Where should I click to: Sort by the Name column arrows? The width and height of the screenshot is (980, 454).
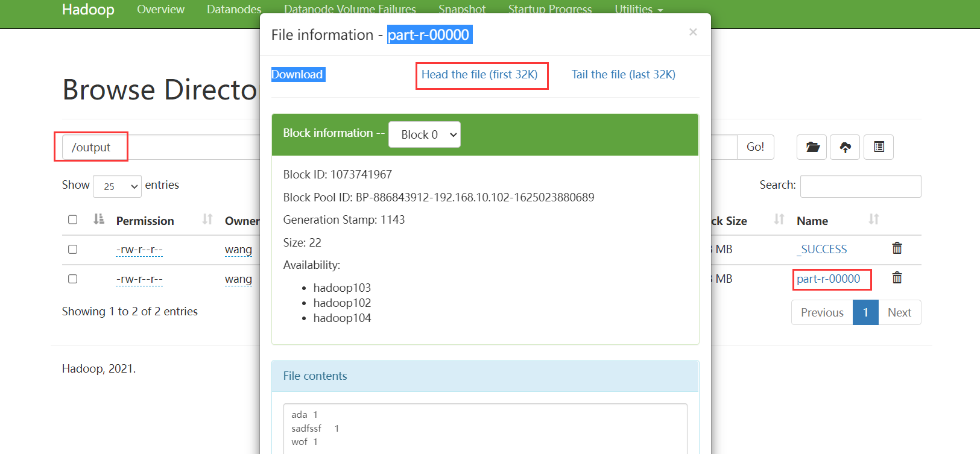[874, 219]
